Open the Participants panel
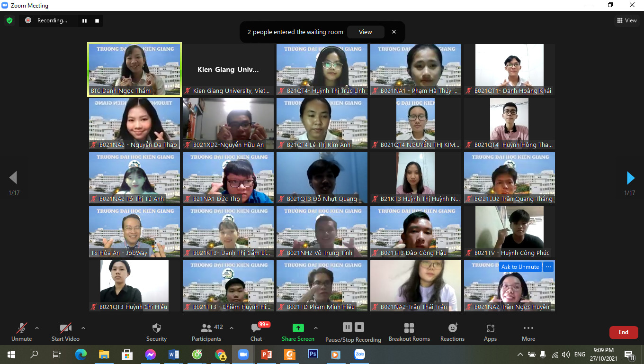This screenshot has height=364, width=644. (206, 331)
